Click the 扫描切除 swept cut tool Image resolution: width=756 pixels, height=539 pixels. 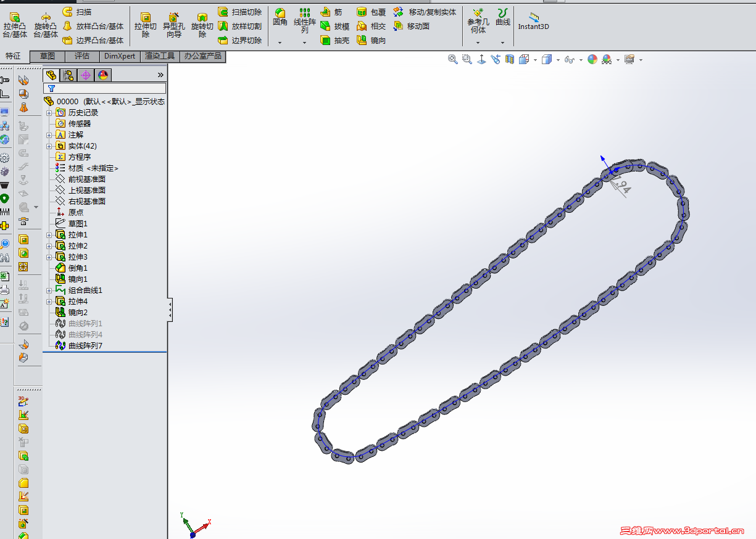(240, 12)
